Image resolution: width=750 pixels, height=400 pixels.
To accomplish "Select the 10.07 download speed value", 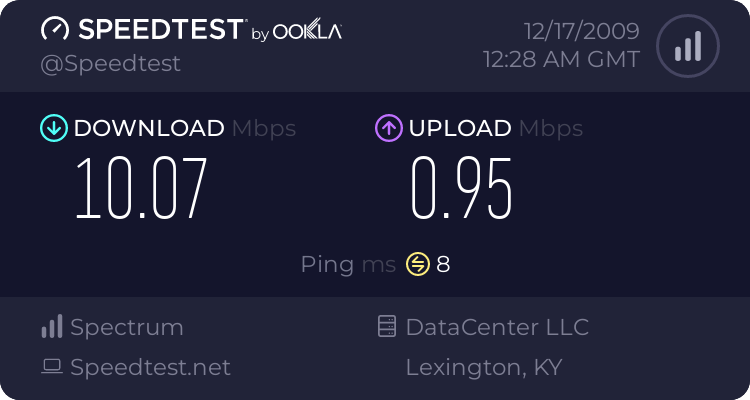I will 141,188.
